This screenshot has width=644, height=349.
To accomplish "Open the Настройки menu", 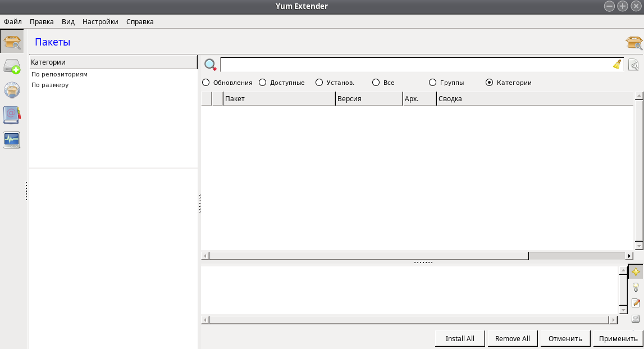I will click(x=100, y=22).
